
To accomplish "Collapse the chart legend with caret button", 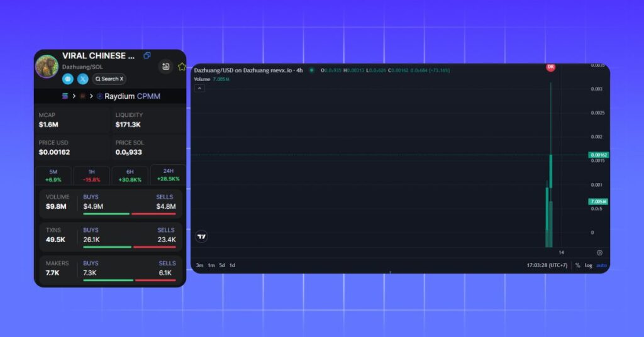I will pos(199,88).
